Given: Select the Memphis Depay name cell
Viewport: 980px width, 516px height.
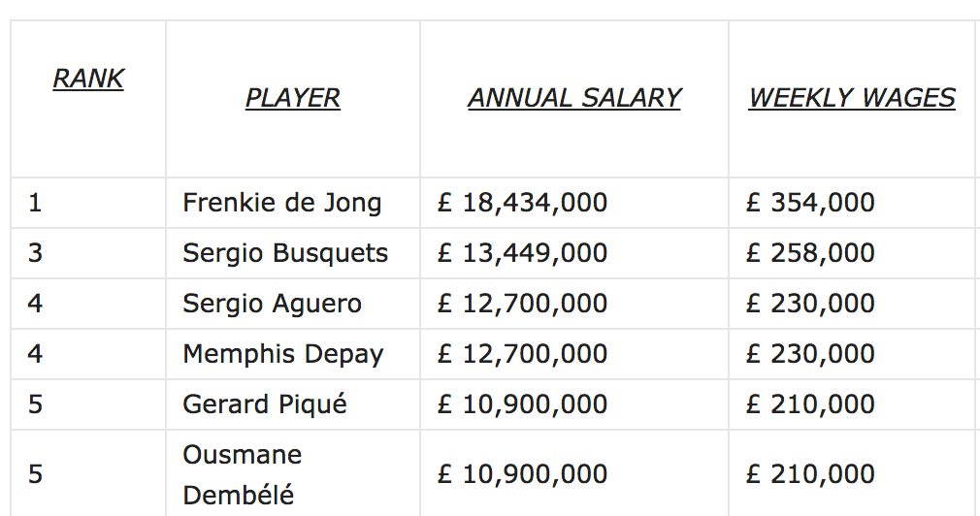Looking at the screenshot, I should click(282, 354).
